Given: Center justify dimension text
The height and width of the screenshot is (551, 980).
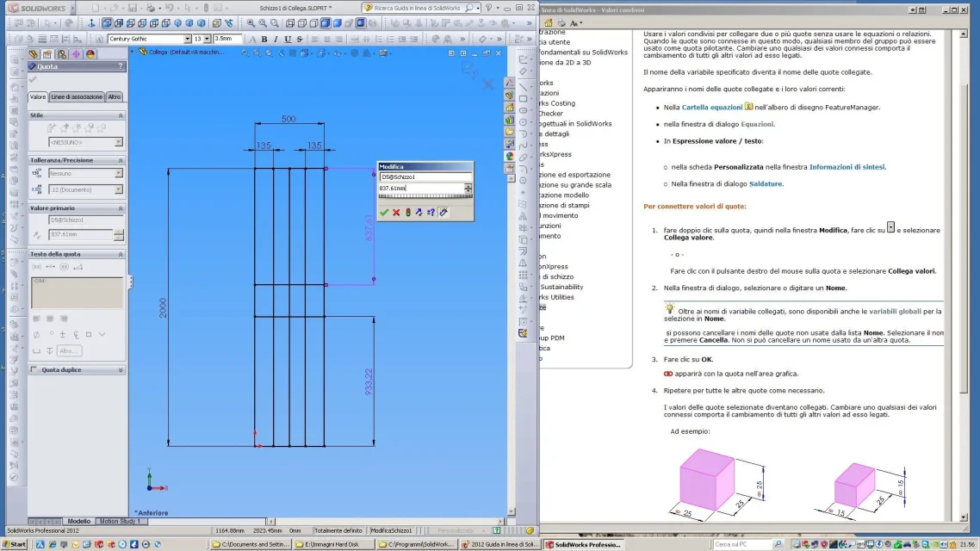Looking at the screenshot, I should point(50,319).
